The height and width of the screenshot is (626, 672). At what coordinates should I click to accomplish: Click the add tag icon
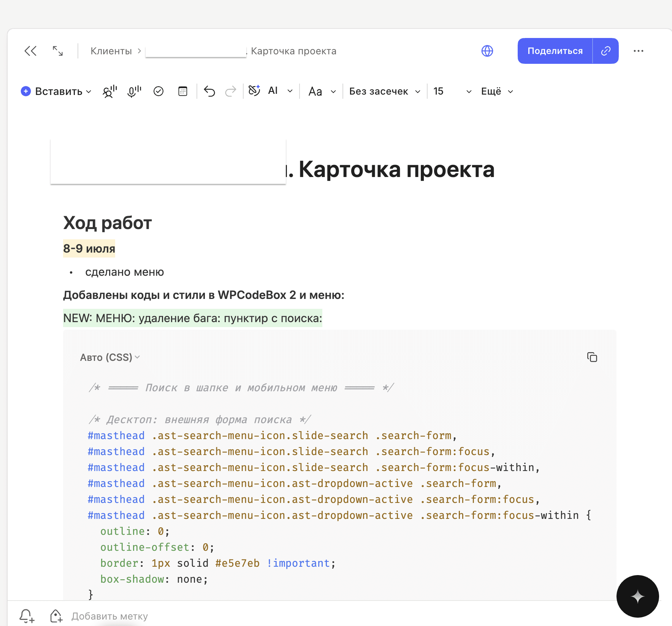point(56,616)
